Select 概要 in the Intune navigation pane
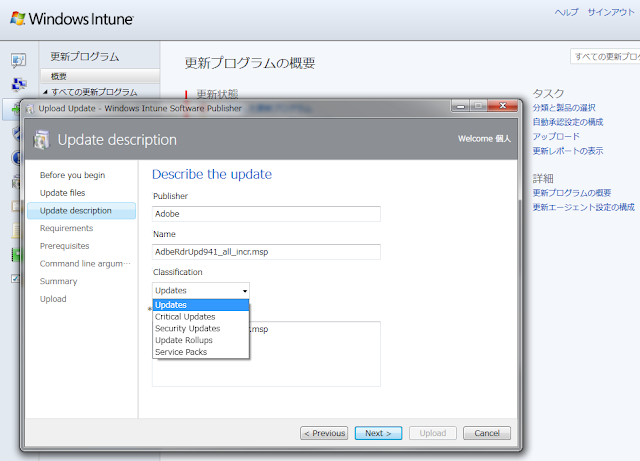This screenshot has width=640, height=461. pos(100,76)
